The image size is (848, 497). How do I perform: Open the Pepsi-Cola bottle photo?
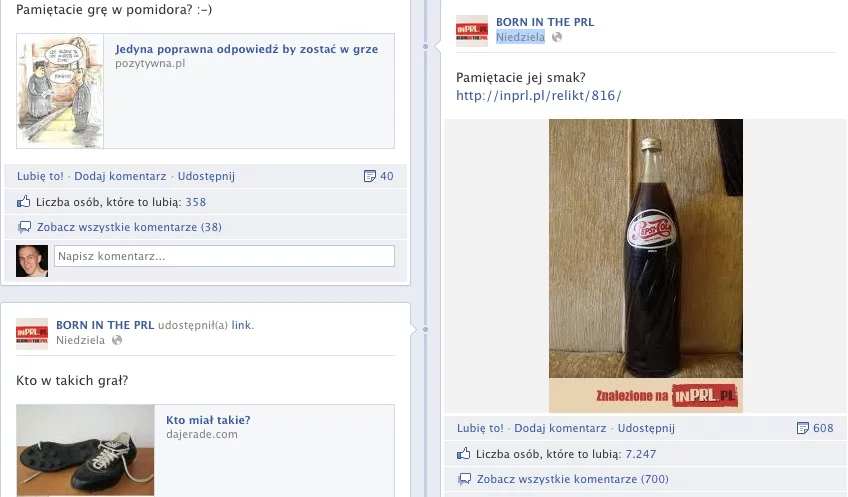click(646, 266)
